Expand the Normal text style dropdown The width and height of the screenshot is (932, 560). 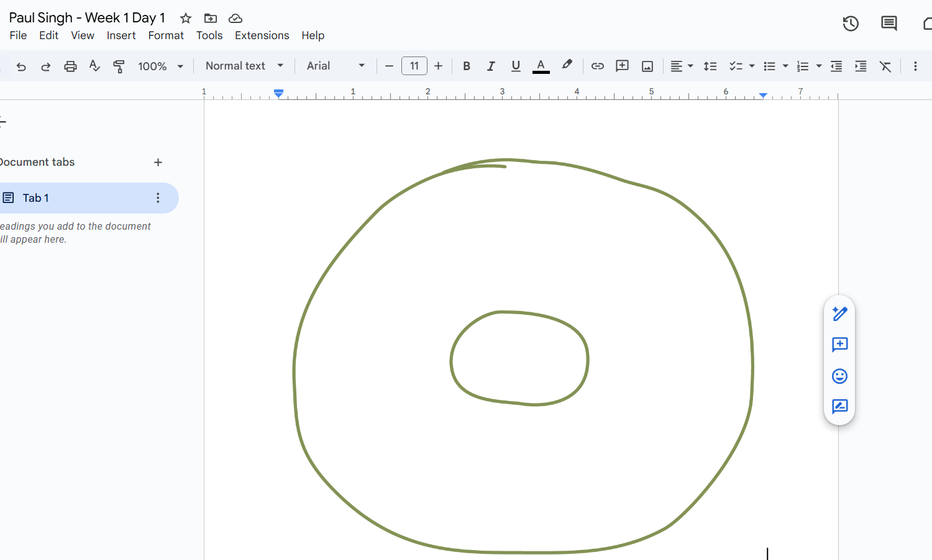tap(244, 66)
